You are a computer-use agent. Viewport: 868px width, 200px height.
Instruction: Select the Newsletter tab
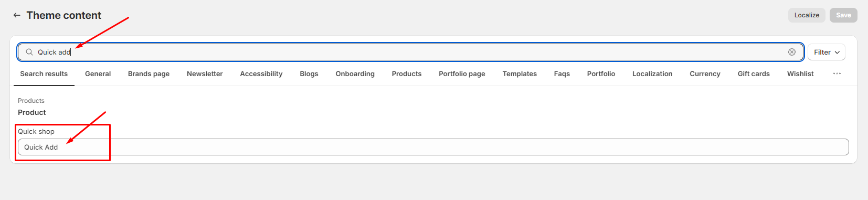[205, 73]
